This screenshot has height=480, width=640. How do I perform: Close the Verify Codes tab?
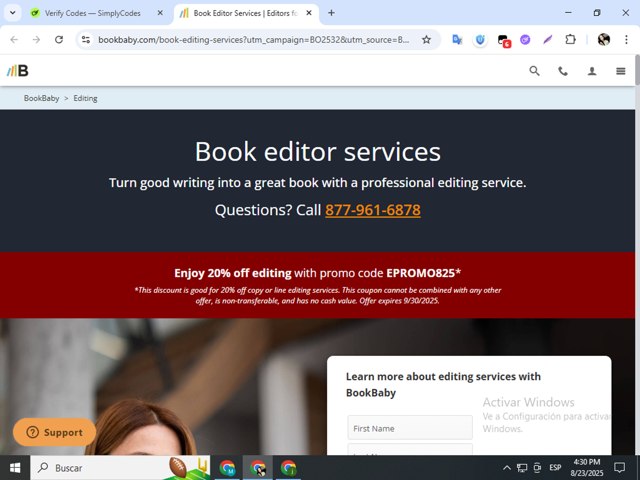[160, 13]
